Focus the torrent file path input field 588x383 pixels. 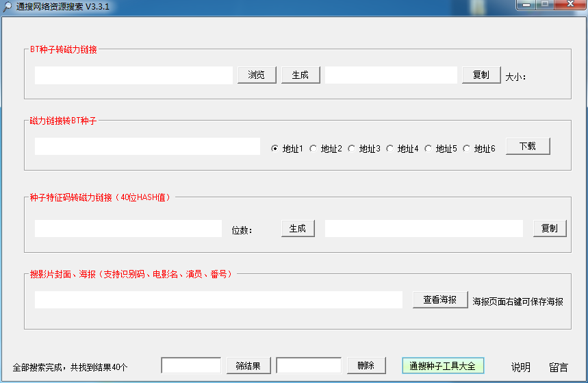pyautogui.click(x=134, y=75)
